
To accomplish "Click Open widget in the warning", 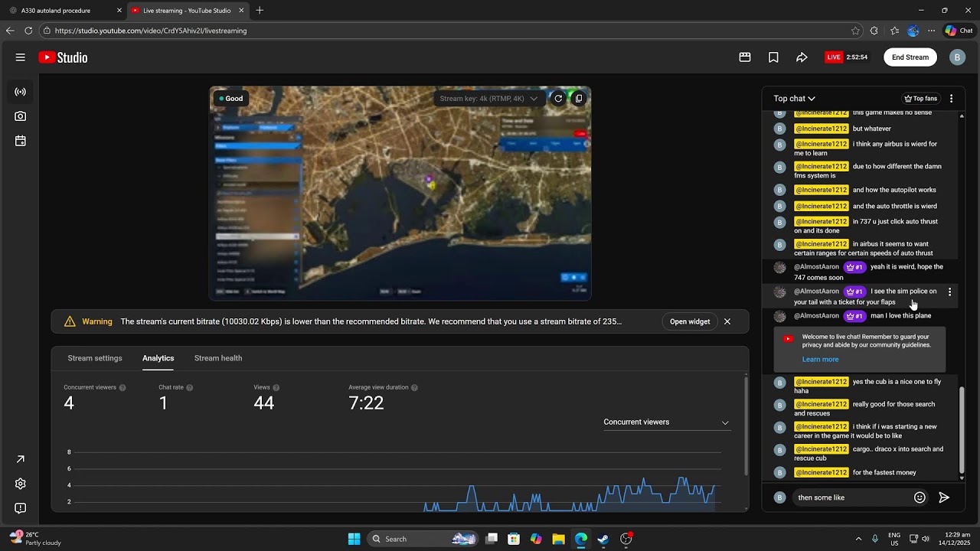I will point(690,321).
